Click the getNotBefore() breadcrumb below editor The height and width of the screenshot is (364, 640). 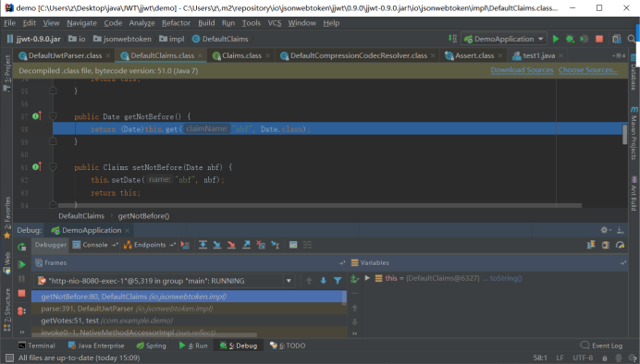click(x=143, y=216)
